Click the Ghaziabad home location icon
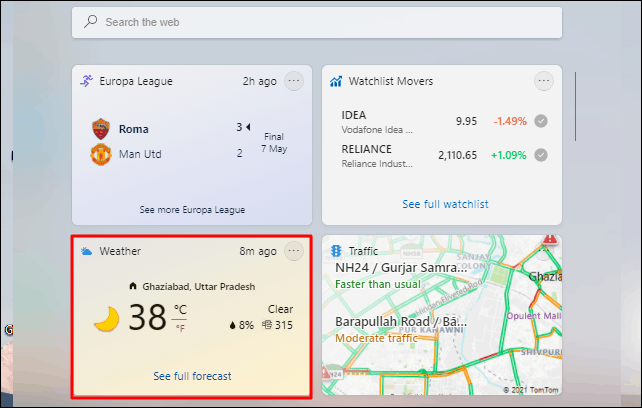This screenshot has height=408, width=642. tap(133, 286)
